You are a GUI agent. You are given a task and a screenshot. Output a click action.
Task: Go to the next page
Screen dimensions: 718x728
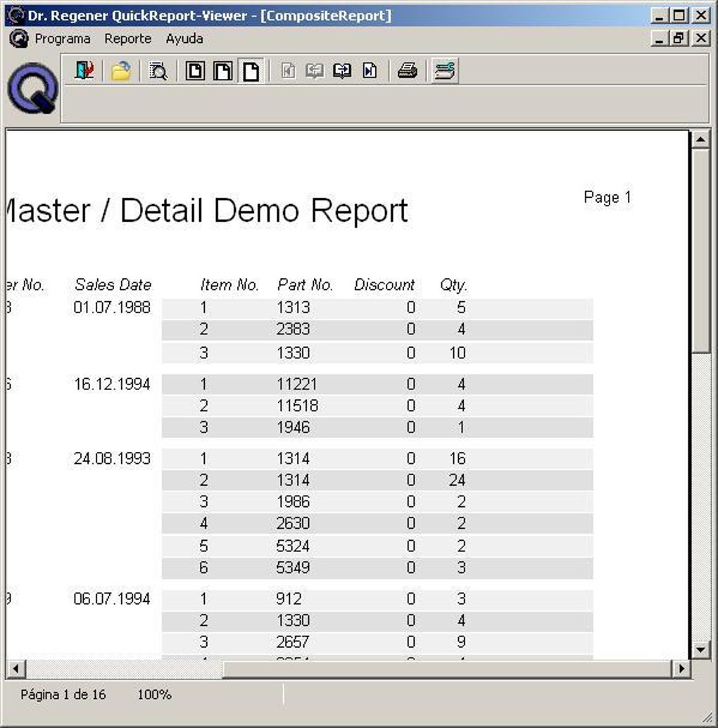(343, 70)
